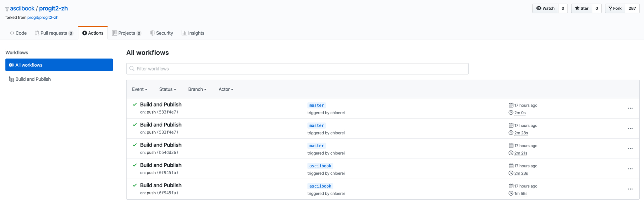Open the options menu for the 2m 28s run
The image size is (644, 204).
[x=630, y=128]
